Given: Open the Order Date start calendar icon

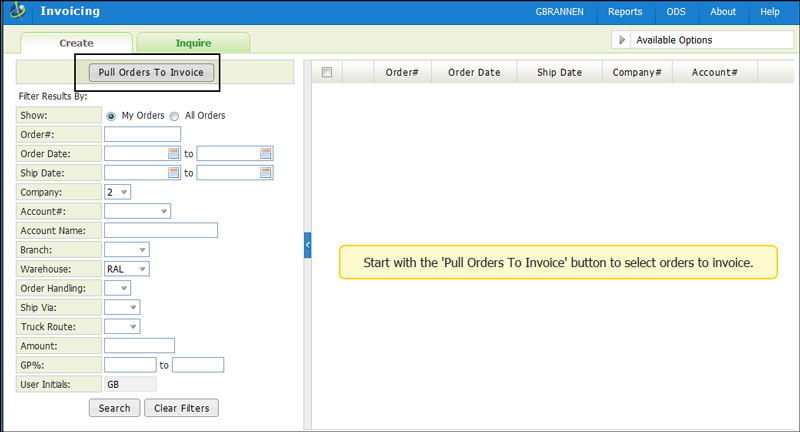Looking at the screenshot, I should pos(173,154).
